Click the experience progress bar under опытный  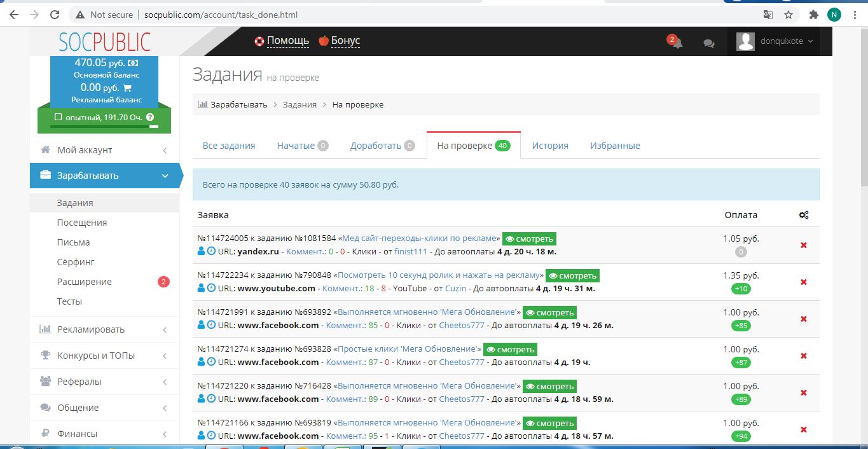pos(104,127)
